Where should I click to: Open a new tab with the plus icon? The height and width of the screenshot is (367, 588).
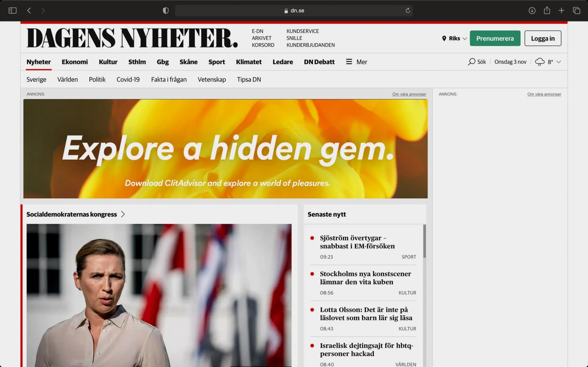(562, 10)
